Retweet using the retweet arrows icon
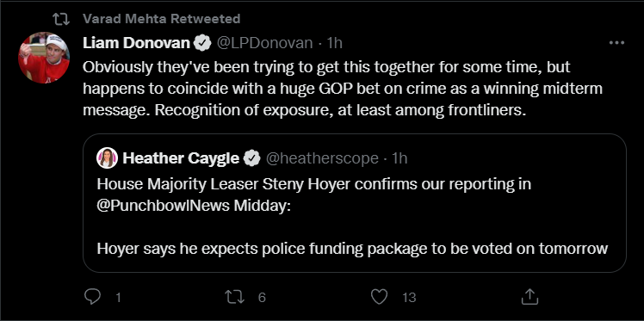The width and height of the screenshot is (644, 321). pos(235,297)
